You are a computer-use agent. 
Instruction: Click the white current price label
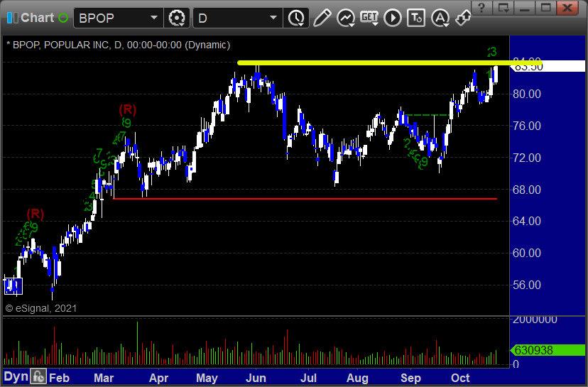[548, 66]
